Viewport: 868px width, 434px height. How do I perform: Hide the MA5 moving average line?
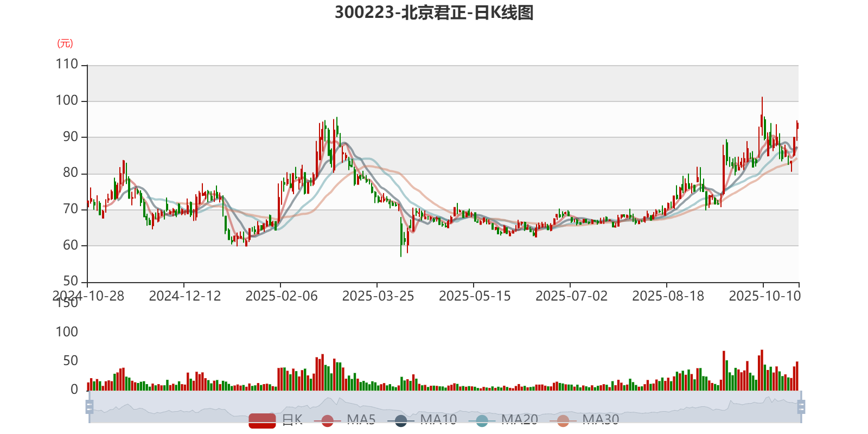pyautogui.click(x=344, y=420)
